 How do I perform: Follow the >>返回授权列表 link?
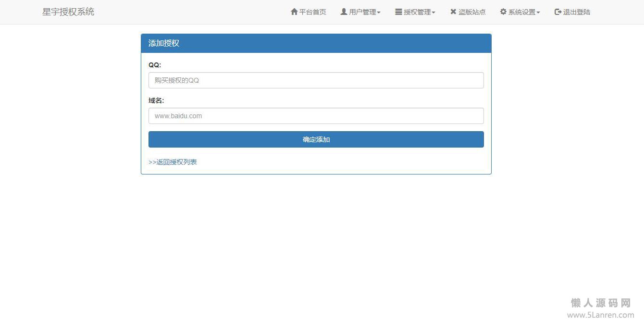173,162
